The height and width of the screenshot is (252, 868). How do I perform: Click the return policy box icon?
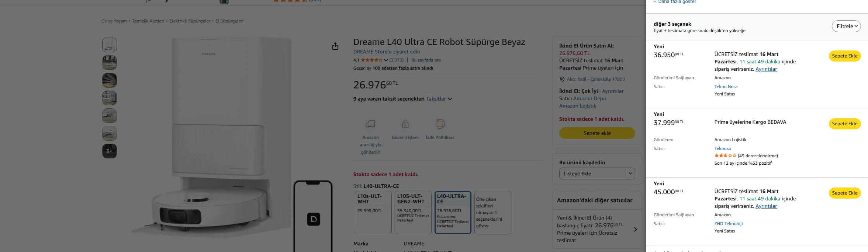[440, 124]
